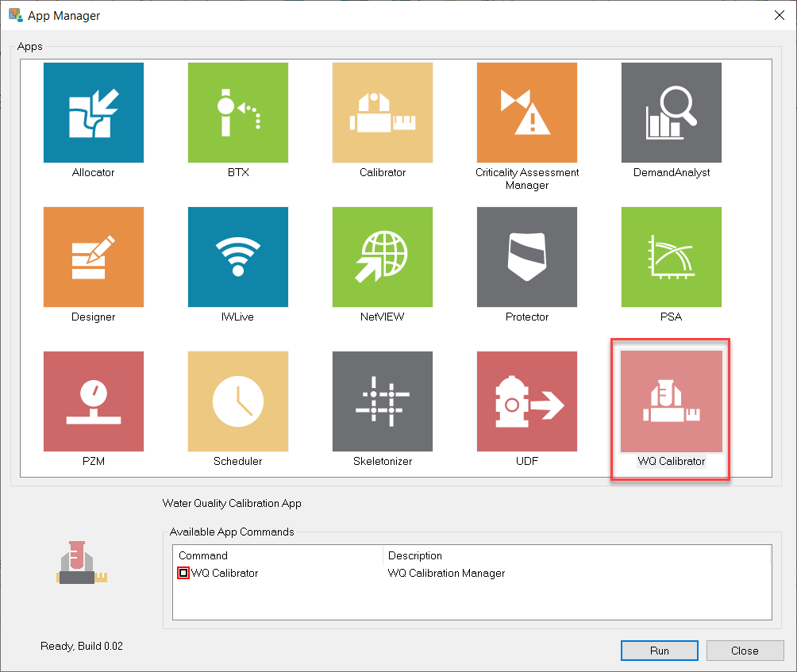Check the WQ Calibrator command checkbox
797x672 pixels.
(183, 573)
